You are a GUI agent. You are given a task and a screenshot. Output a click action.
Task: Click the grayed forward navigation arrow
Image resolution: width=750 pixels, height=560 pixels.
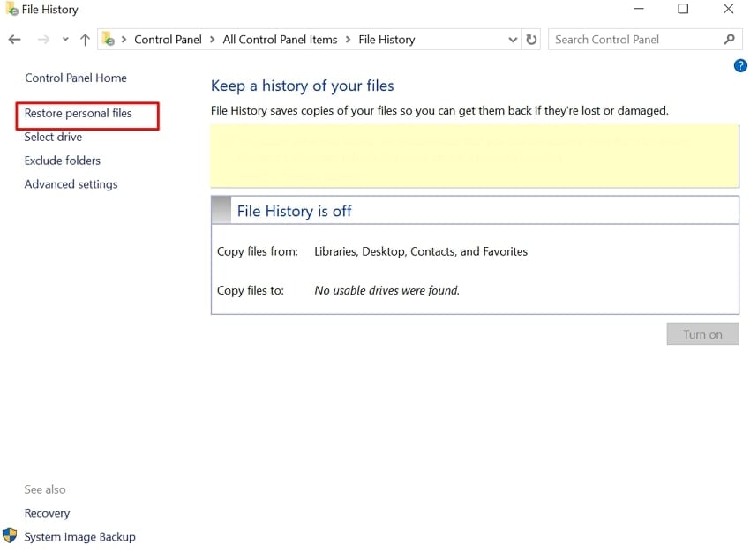(x=41, y=39)
